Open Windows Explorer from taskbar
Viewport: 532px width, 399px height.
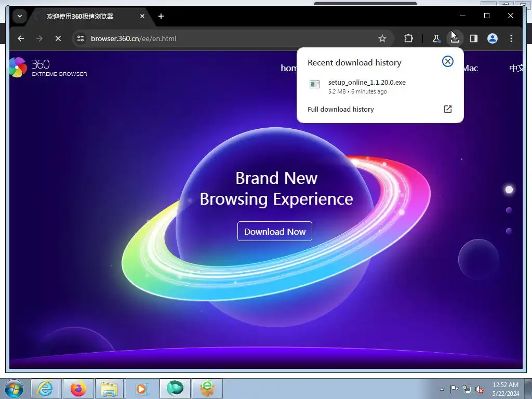pyautogui.click(x=109, y=389)
